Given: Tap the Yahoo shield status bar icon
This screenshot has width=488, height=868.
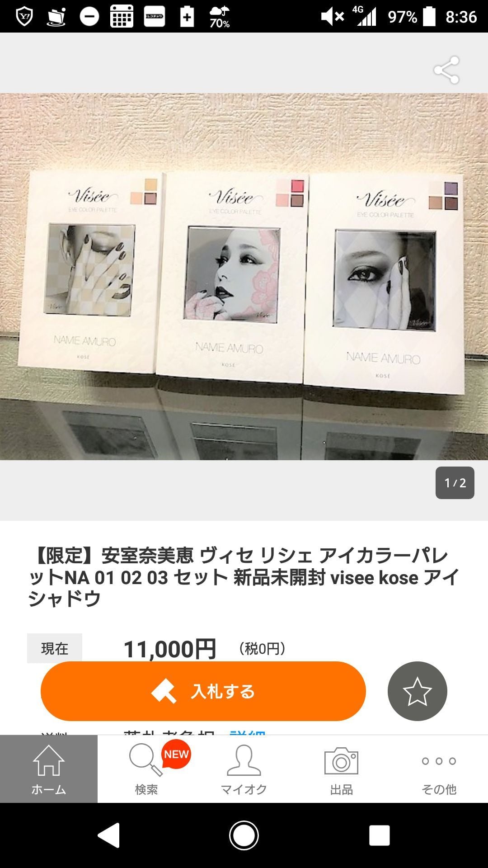Looking at the screenshot, I should 24,17.
